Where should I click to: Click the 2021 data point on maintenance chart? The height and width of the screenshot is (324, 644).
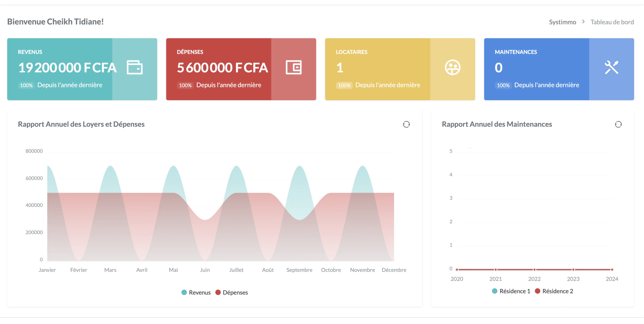496,270
